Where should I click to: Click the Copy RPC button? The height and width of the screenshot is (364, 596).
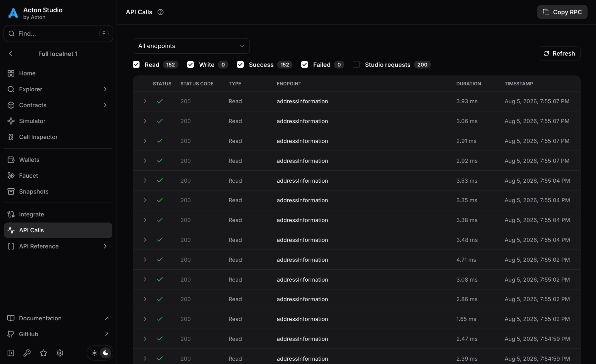[562, 12]
